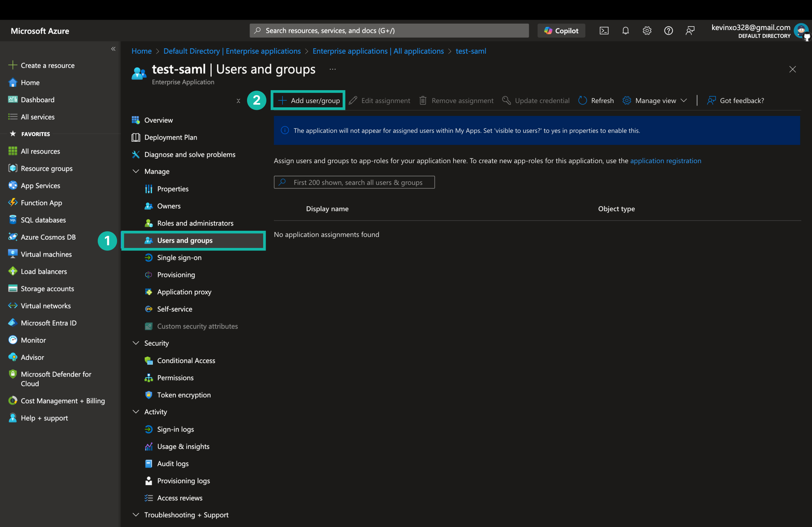Collapse the Security section
The width and height of the screenshot is (812, 527).
point(136,343)
